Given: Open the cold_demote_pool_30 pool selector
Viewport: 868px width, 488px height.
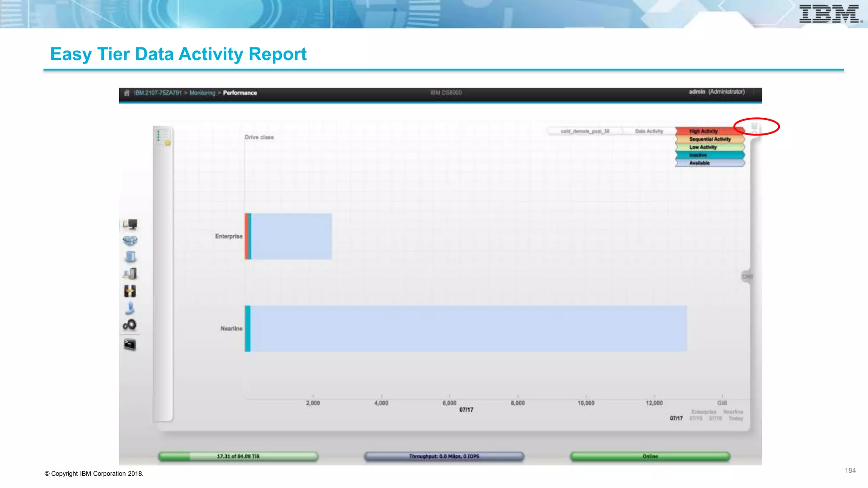Looking at the screenshot, I should (x=585, y=131).
